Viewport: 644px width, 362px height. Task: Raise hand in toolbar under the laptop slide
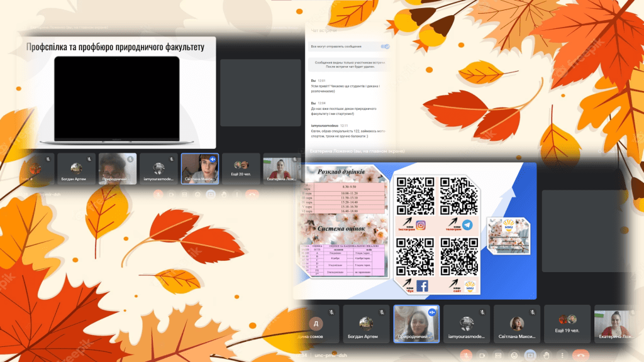coord(223,194)
